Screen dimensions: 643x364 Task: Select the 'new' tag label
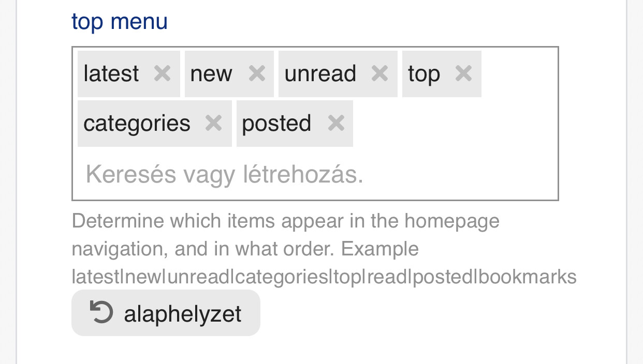tap(211, 74)
